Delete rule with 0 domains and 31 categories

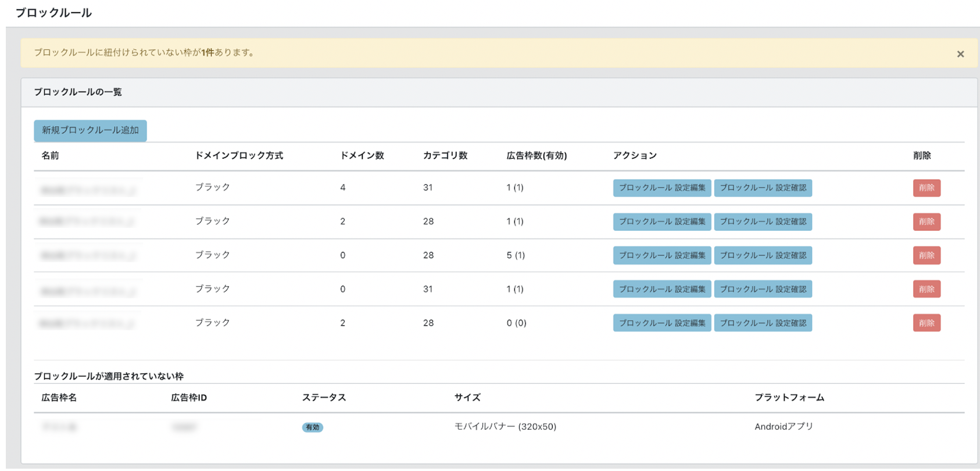pos(927,289)
